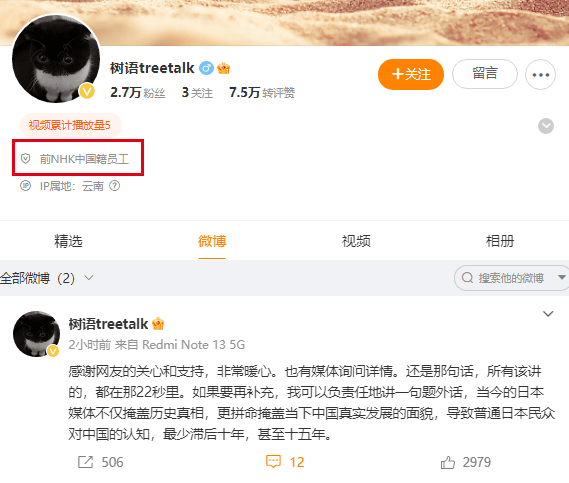Click the crown badge next to post author name
The width and height of the screenshot is (569, 483).
(x=158, y=323)
